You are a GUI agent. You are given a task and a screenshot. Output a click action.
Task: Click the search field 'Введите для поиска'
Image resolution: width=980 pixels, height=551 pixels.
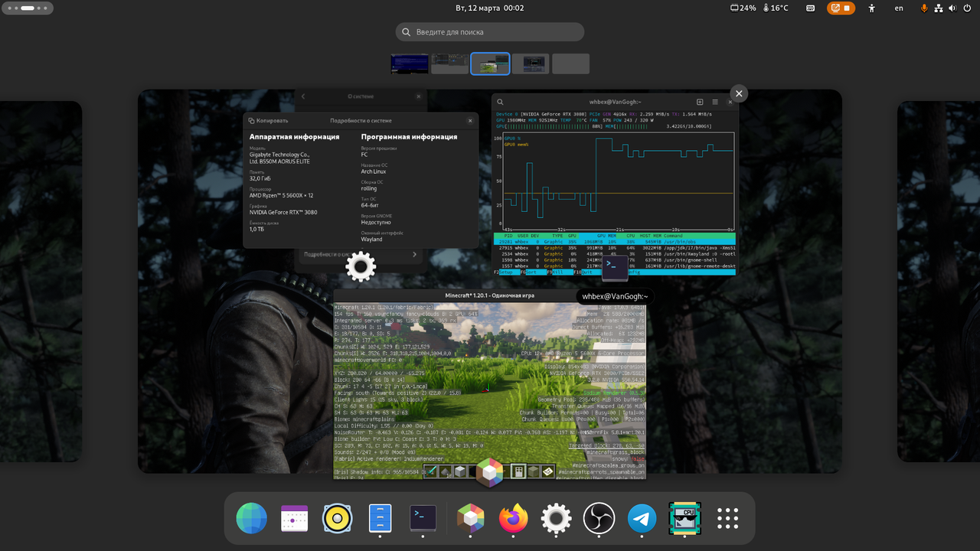tap(490, 32)
